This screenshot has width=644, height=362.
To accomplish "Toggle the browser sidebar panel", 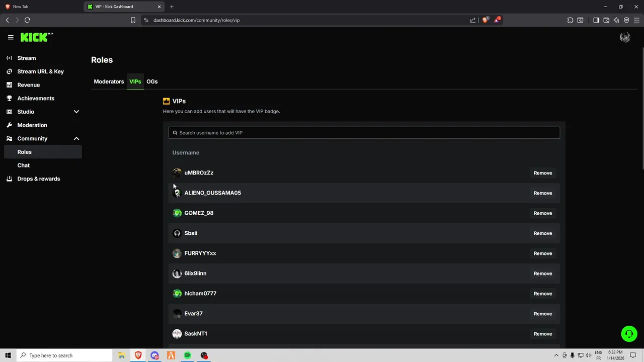I will [596, 20].
